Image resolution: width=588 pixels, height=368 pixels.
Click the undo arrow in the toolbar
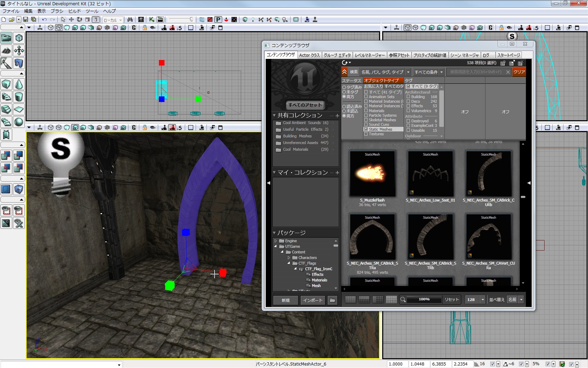point(44,20)
